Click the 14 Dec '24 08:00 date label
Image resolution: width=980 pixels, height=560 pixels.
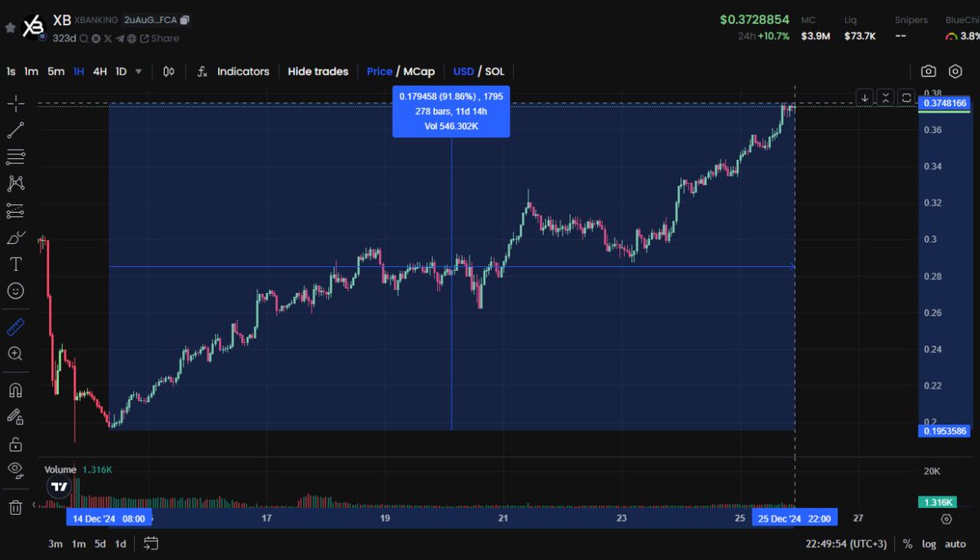coord(109,518)
